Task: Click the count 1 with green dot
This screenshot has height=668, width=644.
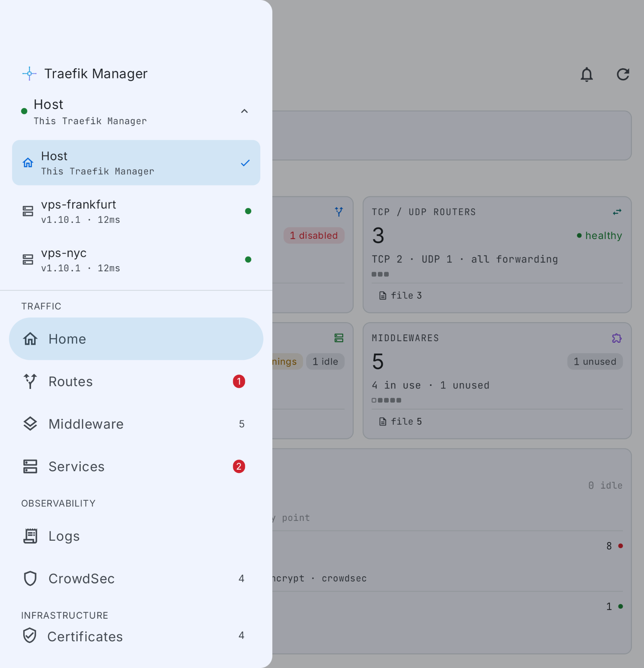Action: [615, 607]
